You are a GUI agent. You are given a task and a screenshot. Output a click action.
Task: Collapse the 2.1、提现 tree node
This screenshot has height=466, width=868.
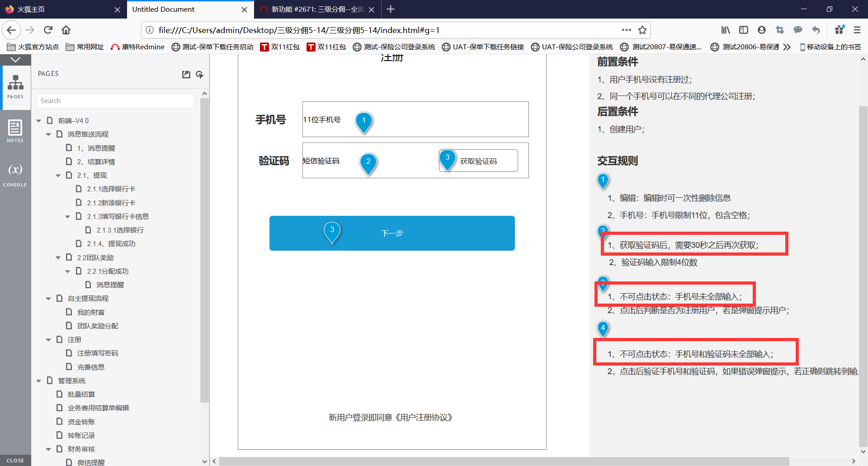click(58, 176)
